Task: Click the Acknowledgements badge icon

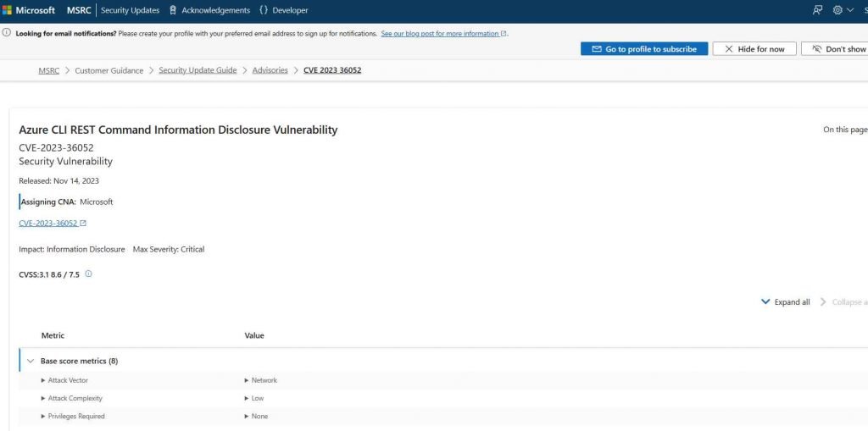Action: [173, 10]
